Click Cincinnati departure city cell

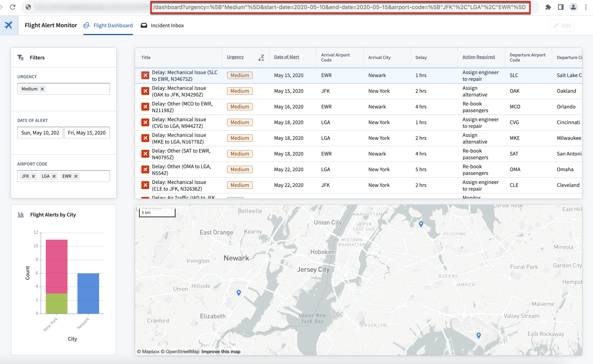pyautogui.click(x=568, y=122)
